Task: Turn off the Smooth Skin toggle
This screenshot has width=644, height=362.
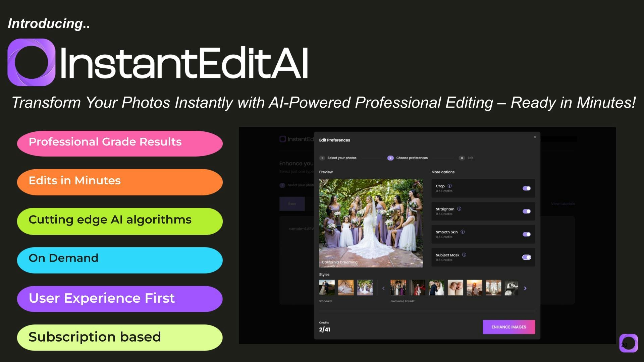Action: (x=526, y=234)
